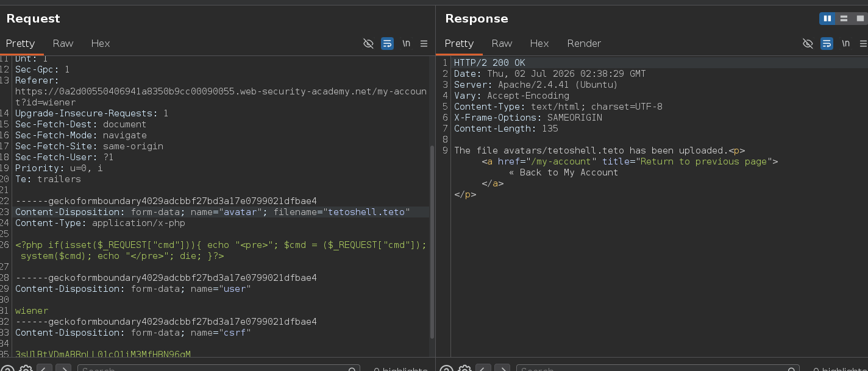The image size is (868, 371).
Task: Focus the Response panel search field
Action: [657, 368]
